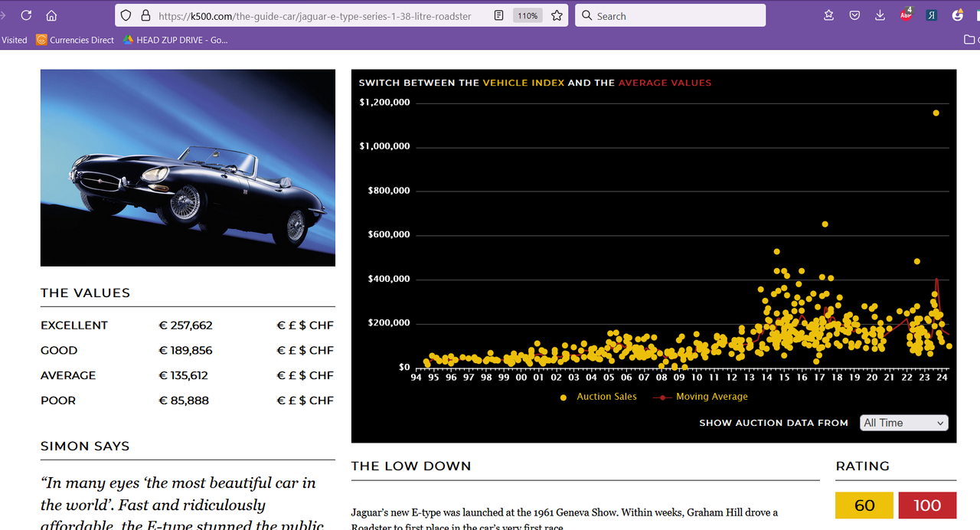980x530 pixels.
Task: Select $ currency in AVERAGE row
Action: point(302,376)
